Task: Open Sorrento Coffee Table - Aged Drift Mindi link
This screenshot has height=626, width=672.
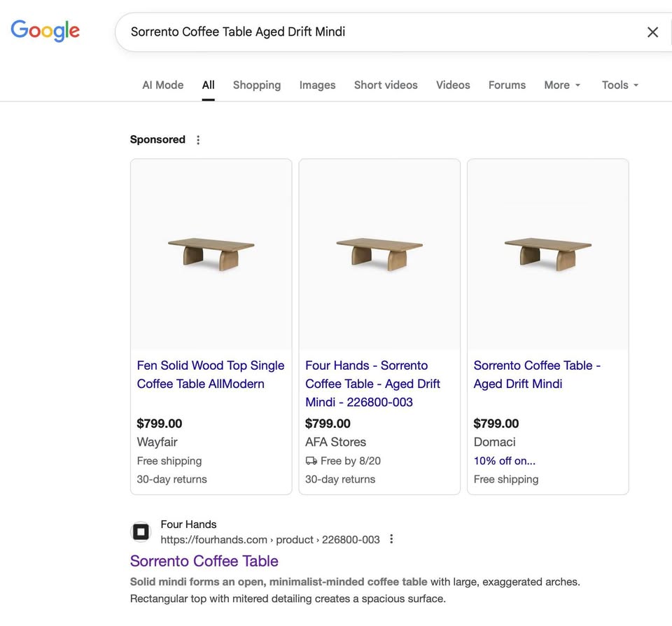Action: click(537, 375)
